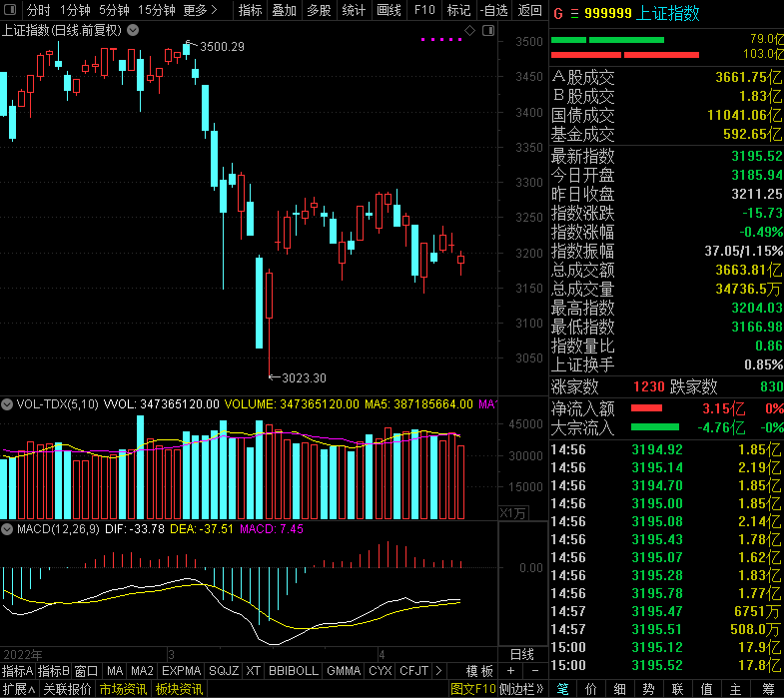The height and width of the screenshot is (698, 784).
Task: Switch to the 5分钟 timeframe
Action: coord(115,10)
